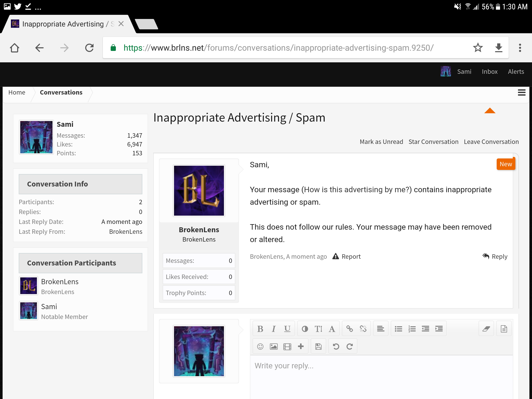The height and width of the screenshot is (399, 532).
Task: Remove link with broken chain icon
Action: coord(363,329)
